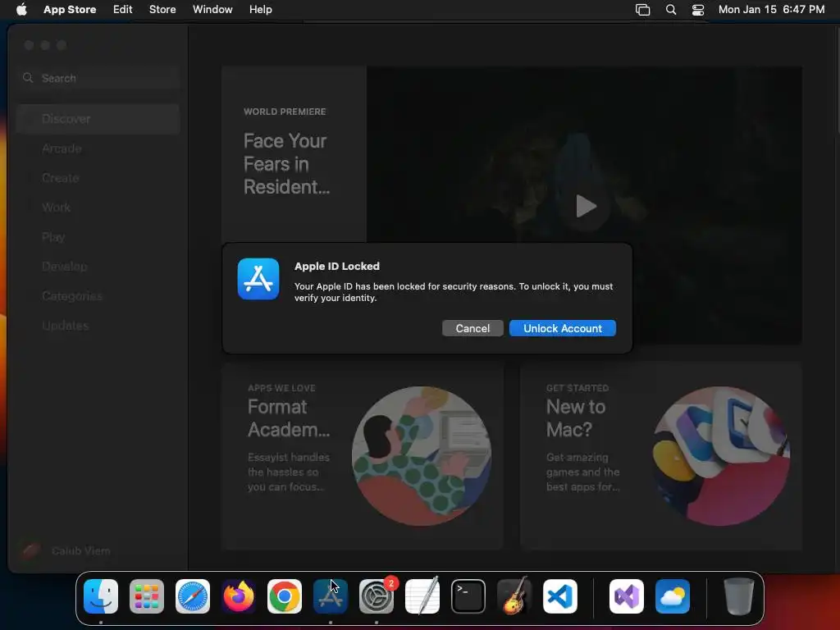Launch Google Chrome from the Dock

285,596
